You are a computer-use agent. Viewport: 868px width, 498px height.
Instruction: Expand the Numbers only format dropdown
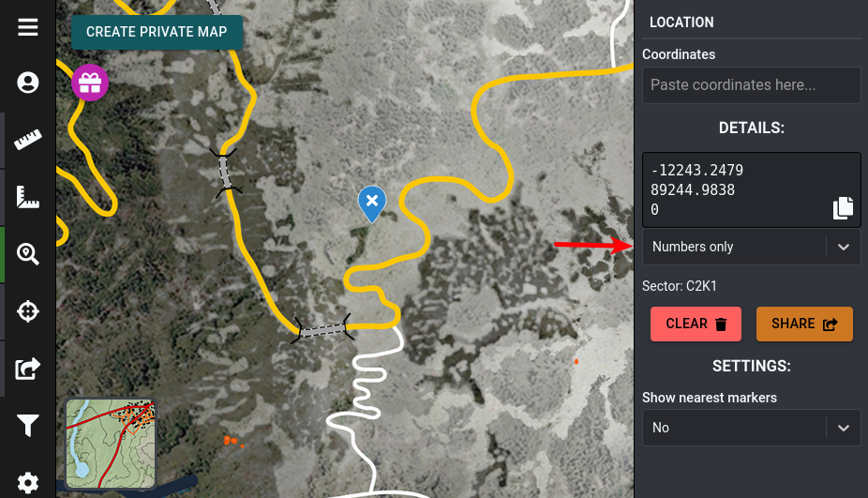coord(751,247)
